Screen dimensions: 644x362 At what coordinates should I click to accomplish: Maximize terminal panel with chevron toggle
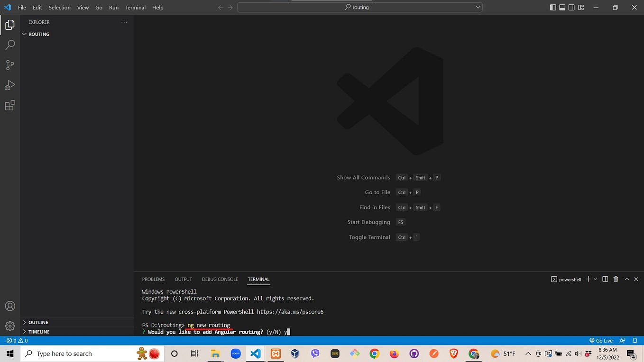626,279
